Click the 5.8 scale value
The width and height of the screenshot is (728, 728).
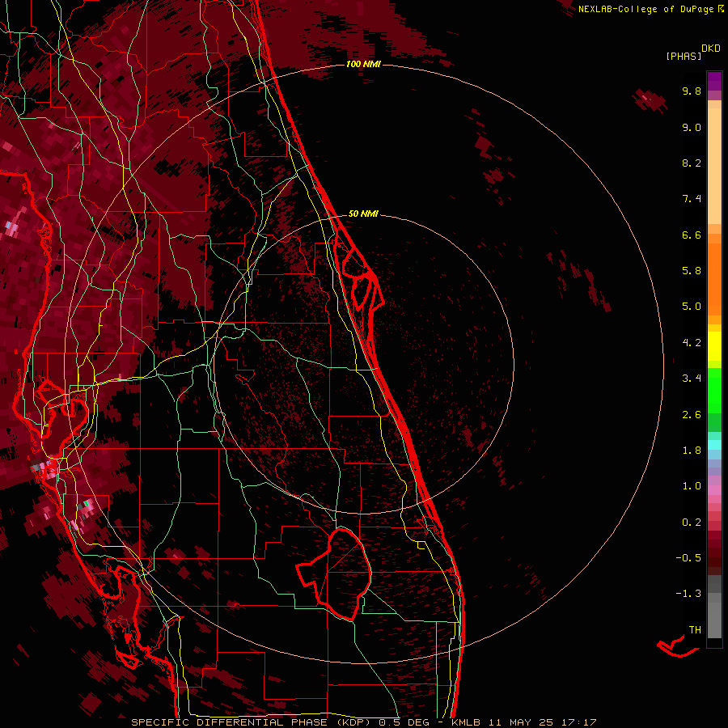(692, 271)
